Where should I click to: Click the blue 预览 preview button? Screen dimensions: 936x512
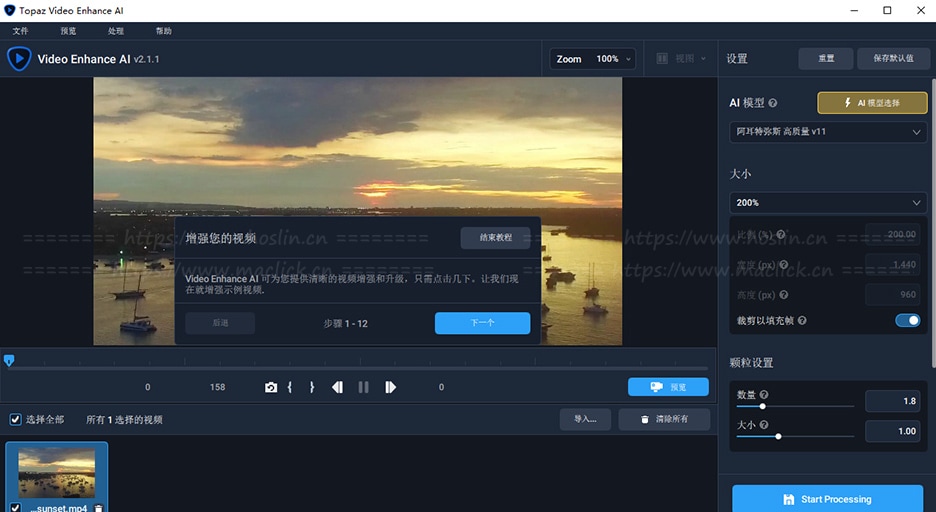(x=668, y=387)
